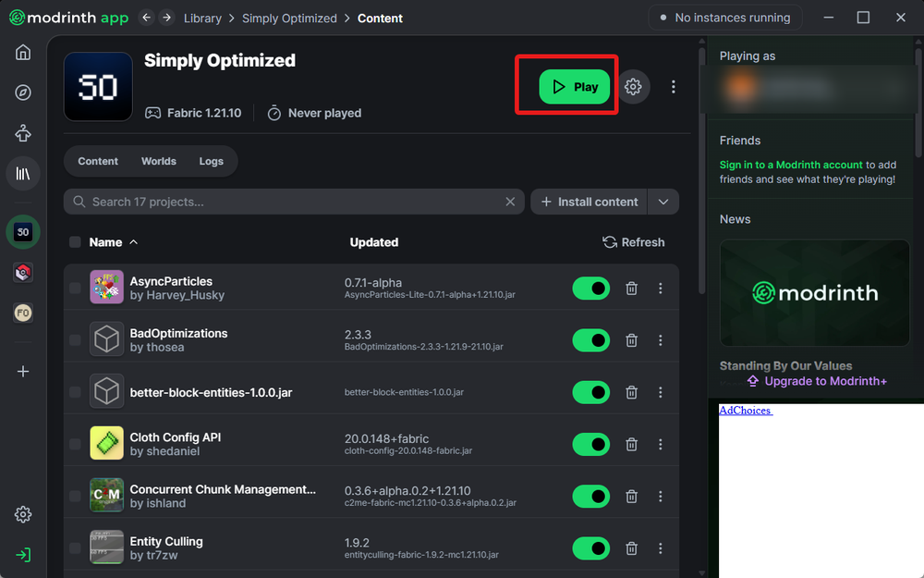This screenshot has width=924, height=578.
Task: Expand the Install content dropdown arrow
Action: [663, 202]
